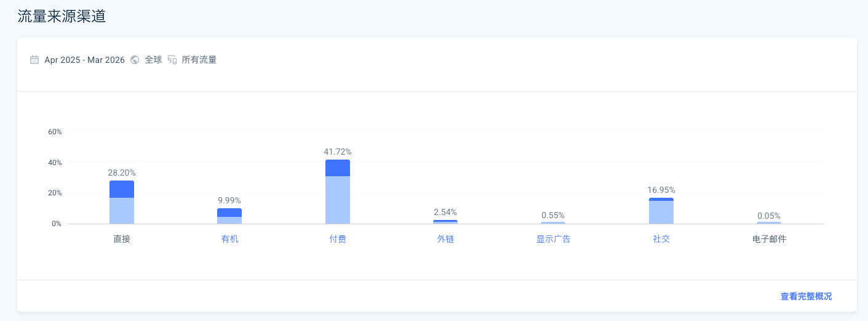The width and height of the screenshot is (868, 321).
Task: Open the 显示广告 channel link
Action: (x=553, y=239)
